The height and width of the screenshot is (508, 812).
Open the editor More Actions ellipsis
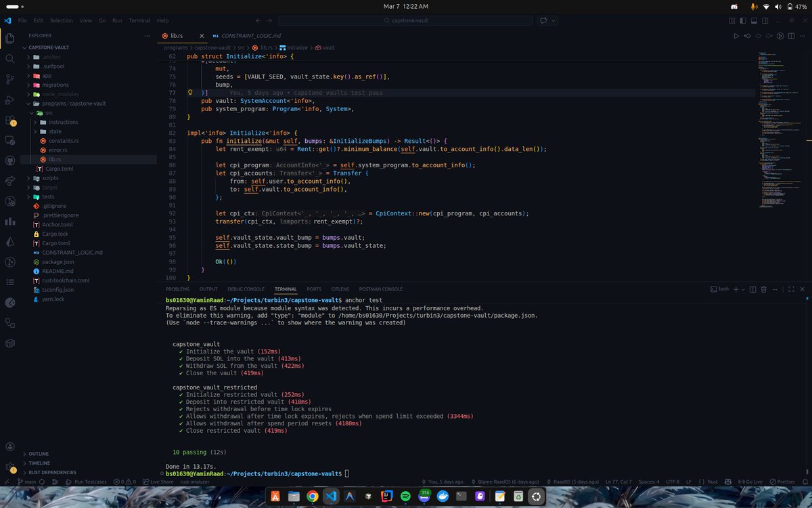coord(803,35)
